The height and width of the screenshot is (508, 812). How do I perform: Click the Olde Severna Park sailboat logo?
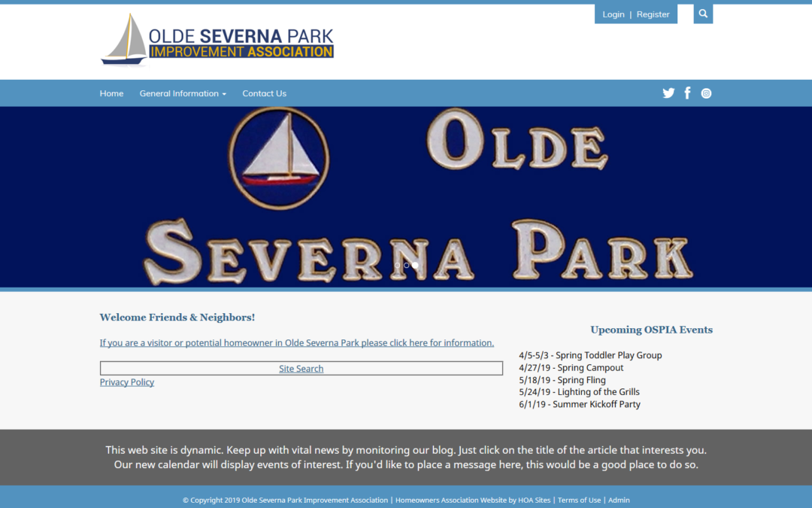click(217, 40)
